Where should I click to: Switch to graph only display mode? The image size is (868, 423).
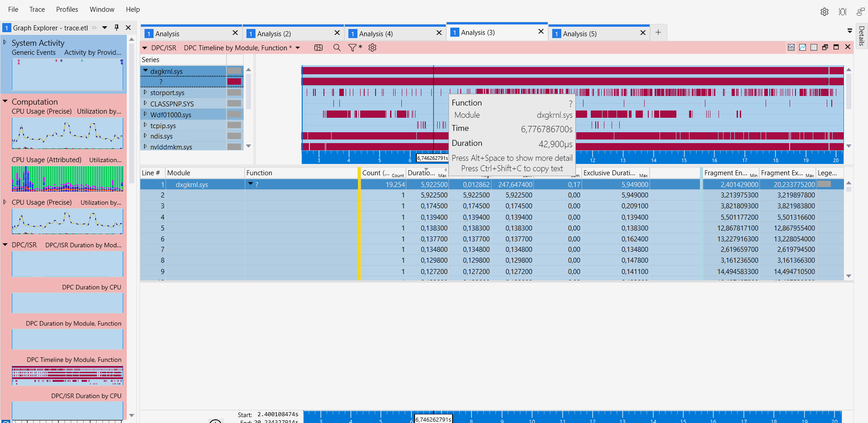click(x=802, y=47)
